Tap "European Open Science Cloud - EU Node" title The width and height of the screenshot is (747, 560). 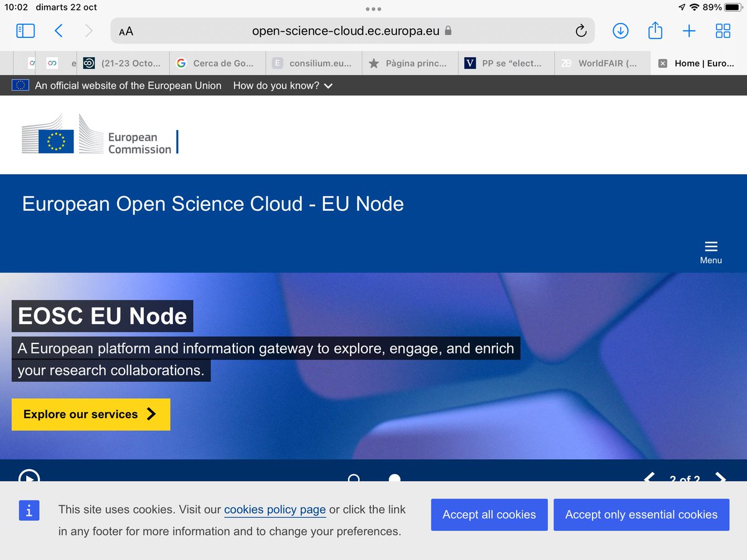213,203
